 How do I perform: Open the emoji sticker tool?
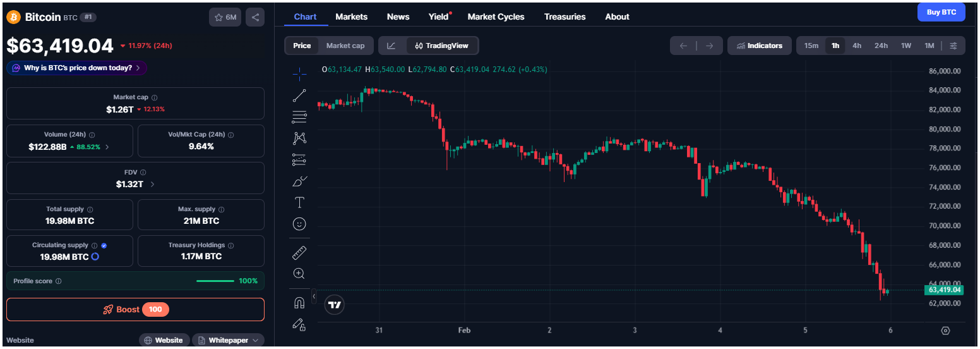coord(299,224)
